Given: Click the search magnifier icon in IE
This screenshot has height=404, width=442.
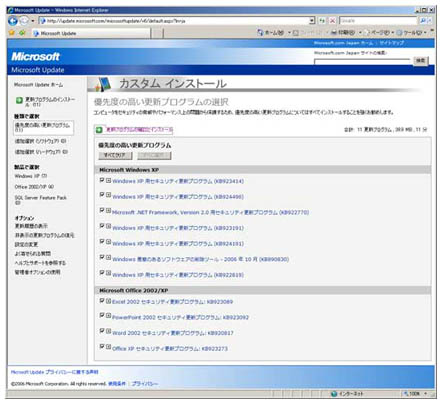Looking at the screenshot, I should (x=423, y=21).
